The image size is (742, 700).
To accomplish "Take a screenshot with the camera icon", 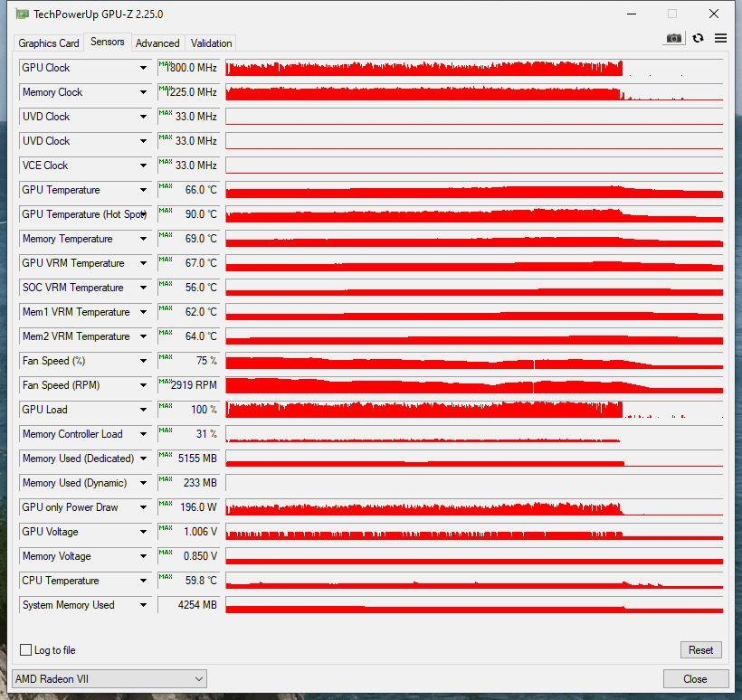I will pos(673,38).
